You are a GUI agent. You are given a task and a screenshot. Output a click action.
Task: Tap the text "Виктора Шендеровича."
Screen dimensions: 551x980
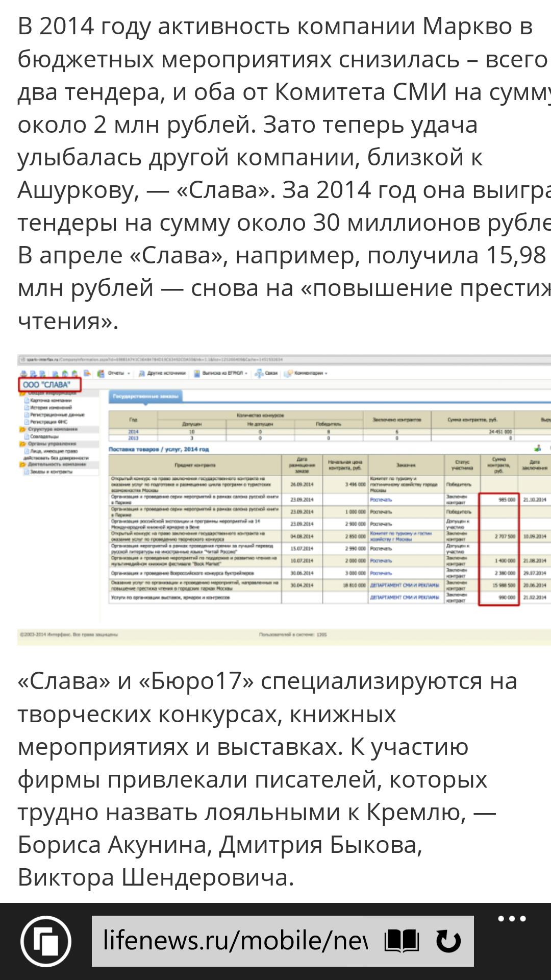tap(156, 877)
